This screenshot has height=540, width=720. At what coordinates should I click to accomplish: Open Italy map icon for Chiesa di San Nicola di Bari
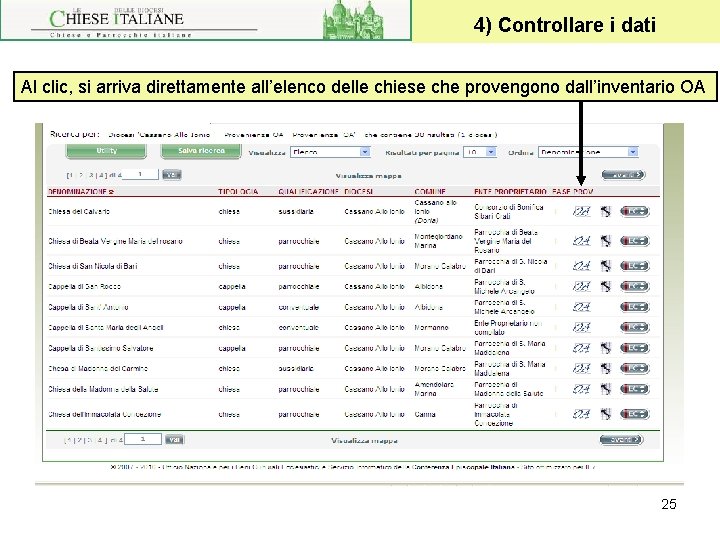606,266
